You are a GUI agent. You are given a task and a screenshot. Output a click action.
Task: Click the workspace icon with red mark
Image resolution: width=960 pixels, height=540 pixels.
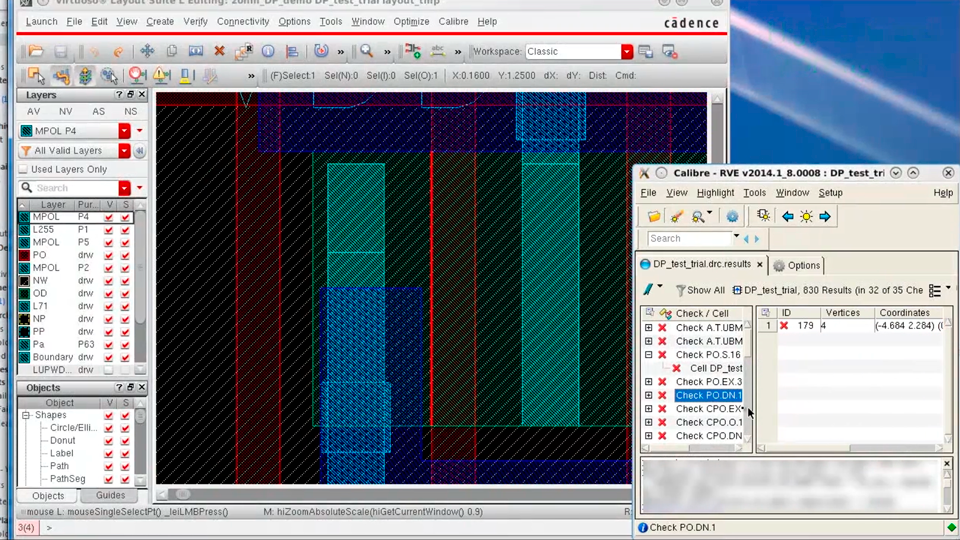point(669,51)
